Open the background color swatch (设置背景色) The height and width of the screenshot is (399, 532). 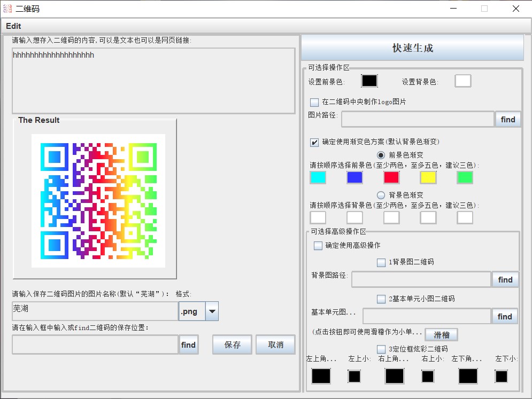pyautogui.click(x=463, y=81)
